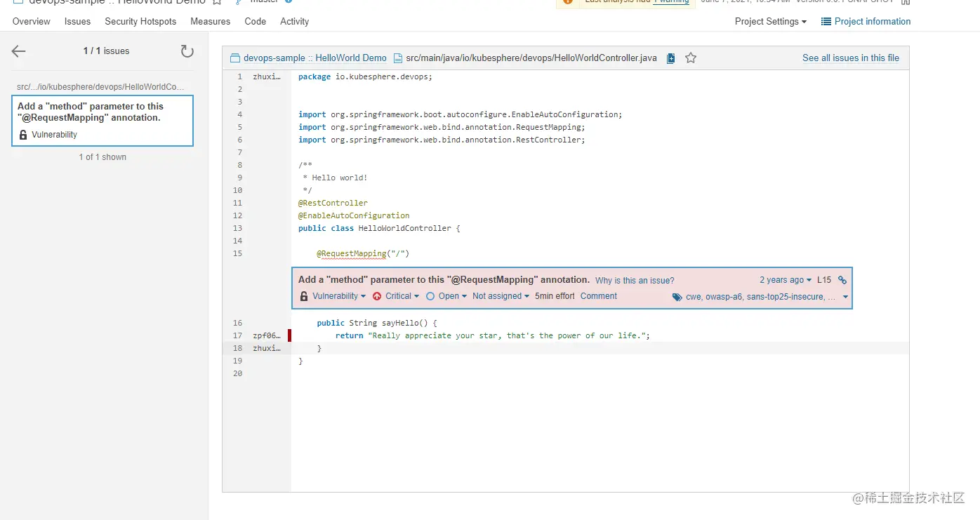Open the Security Hotspots tab
This screenshot has height=520, width=980.
[140, 22]
